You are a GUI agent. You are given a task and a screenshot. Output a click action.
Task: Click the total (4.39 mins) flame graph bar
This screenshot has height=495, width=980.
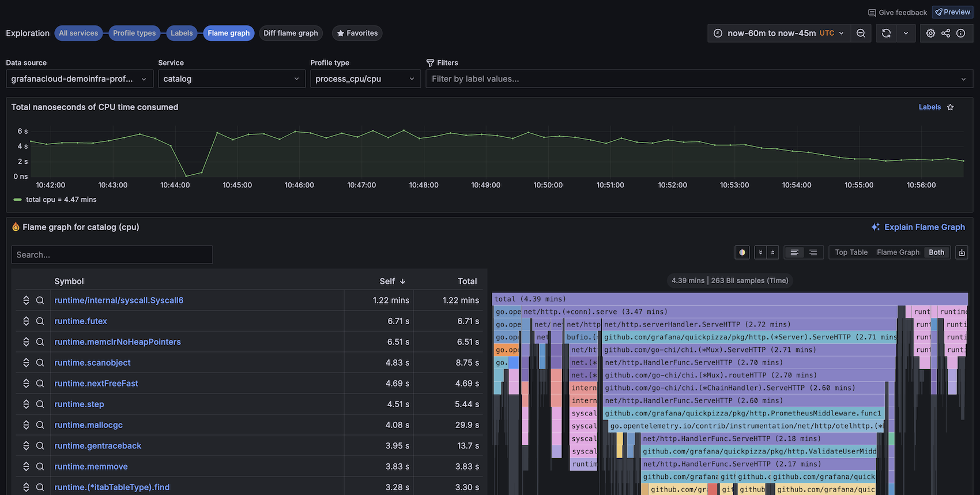(730, 299)
